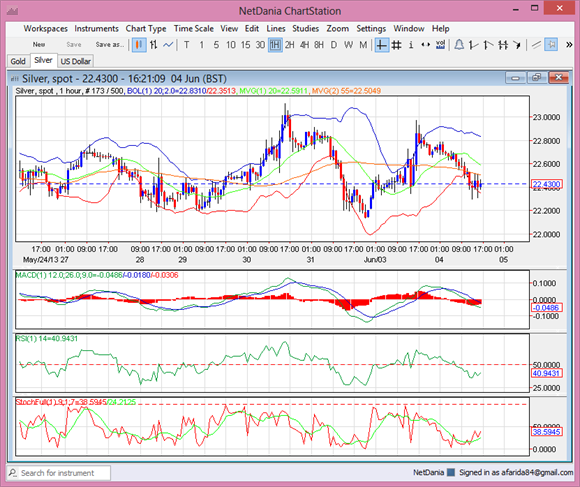Select candlestick chart type icon
This screenshot has height=487, width=580.
[x=139, y=45]
